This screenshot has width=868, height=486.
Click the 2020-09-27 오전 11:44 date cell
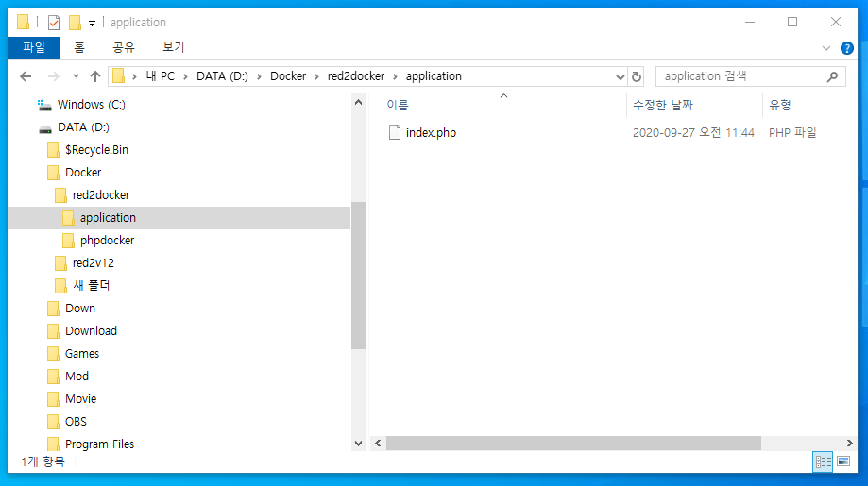693,133
